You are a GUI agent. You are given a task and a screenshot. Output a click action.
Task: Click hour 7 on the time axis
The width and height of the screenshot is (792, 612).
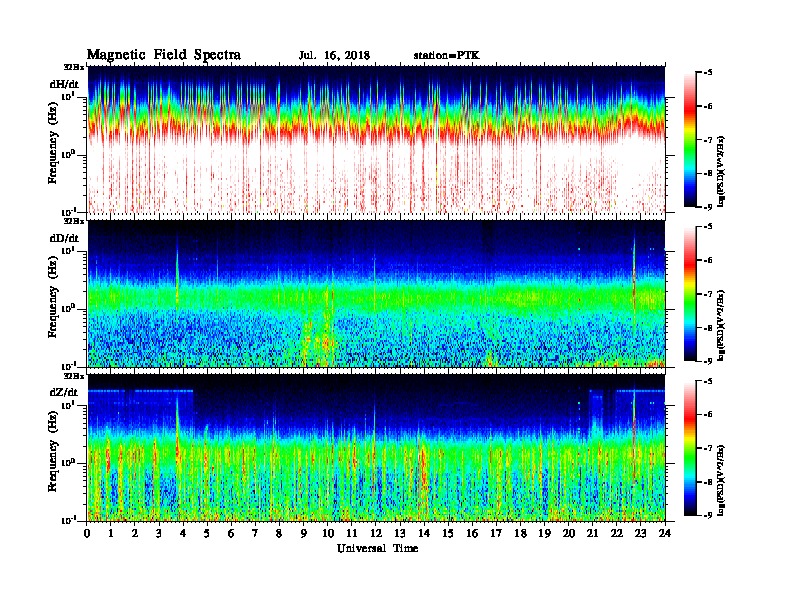tap(255, 533)
